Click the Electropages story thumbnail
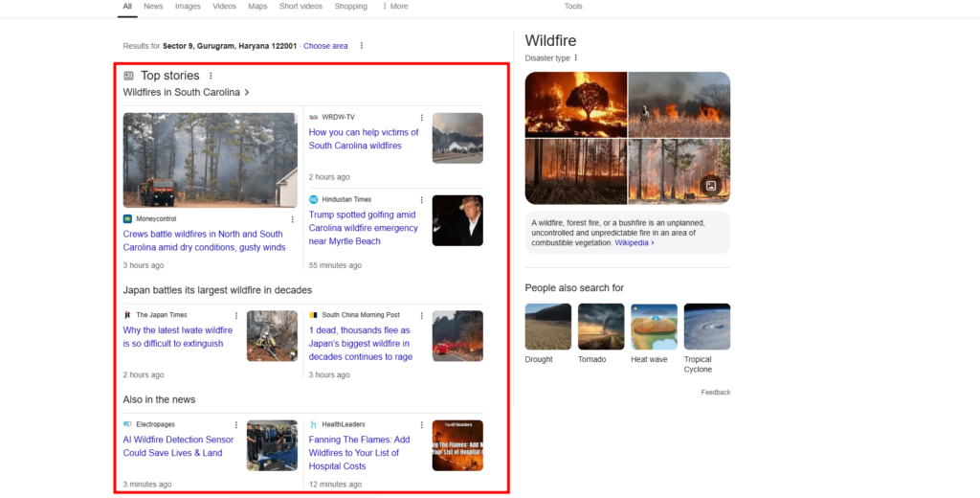 273,445
